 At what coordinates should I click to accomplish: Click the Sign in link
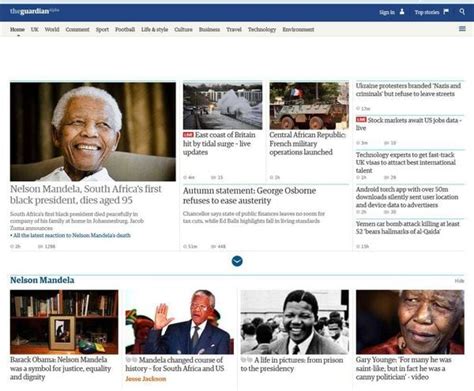tap(387, 12)
